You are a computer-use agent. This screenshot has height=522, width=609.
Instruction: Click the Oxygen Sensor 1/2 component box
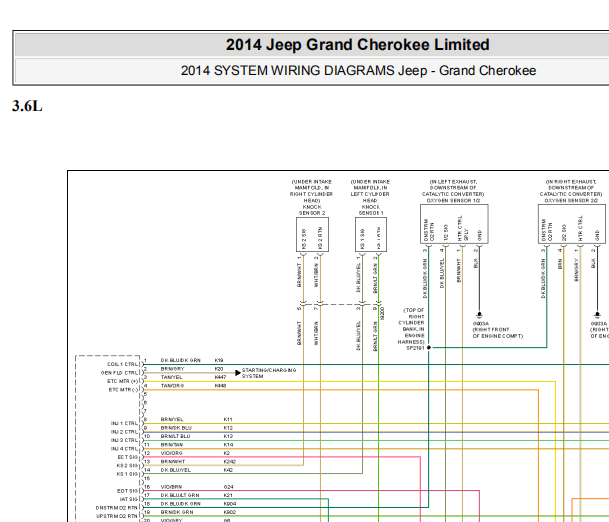click(454, 224)
